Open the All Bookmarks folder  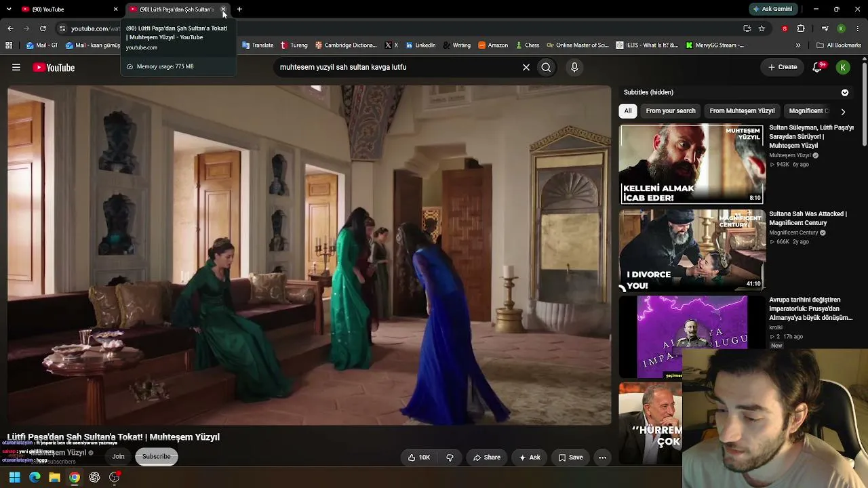coord(839,45)
